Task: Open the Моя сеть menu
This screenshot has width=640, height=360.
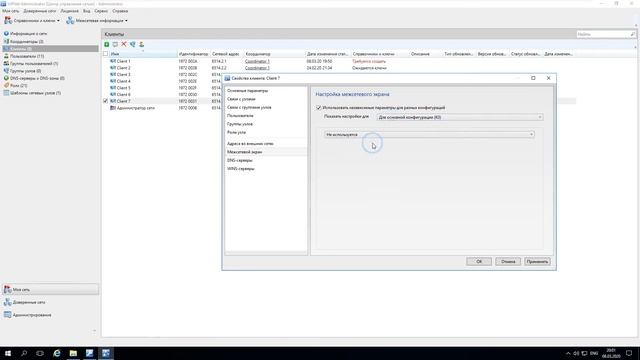Action: (x=11, y=11)
